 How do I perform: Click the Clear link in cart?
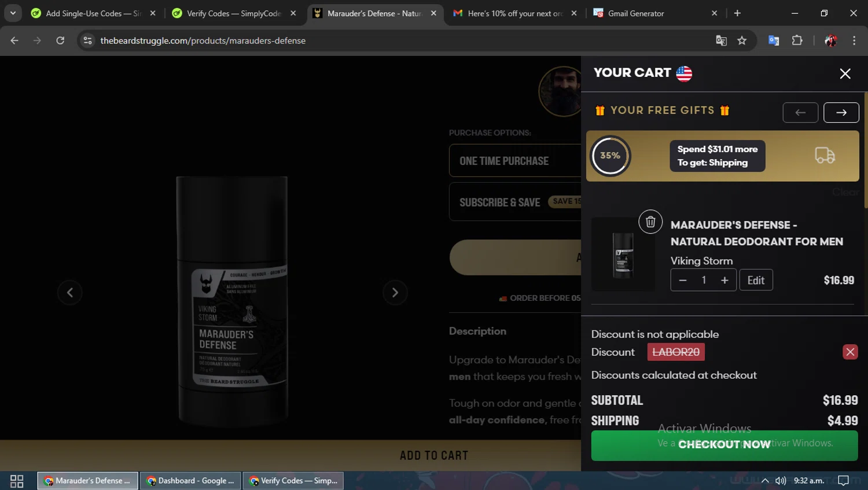845,192
